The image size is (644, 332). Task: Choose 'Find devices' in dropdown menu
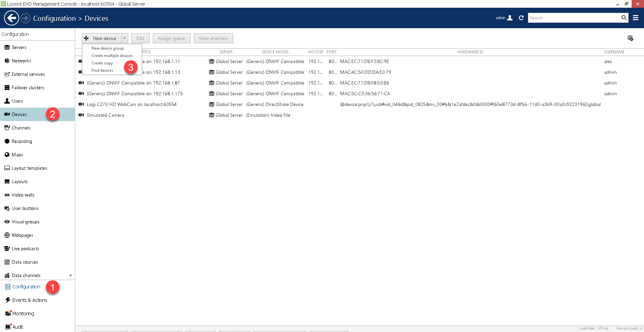102,70
